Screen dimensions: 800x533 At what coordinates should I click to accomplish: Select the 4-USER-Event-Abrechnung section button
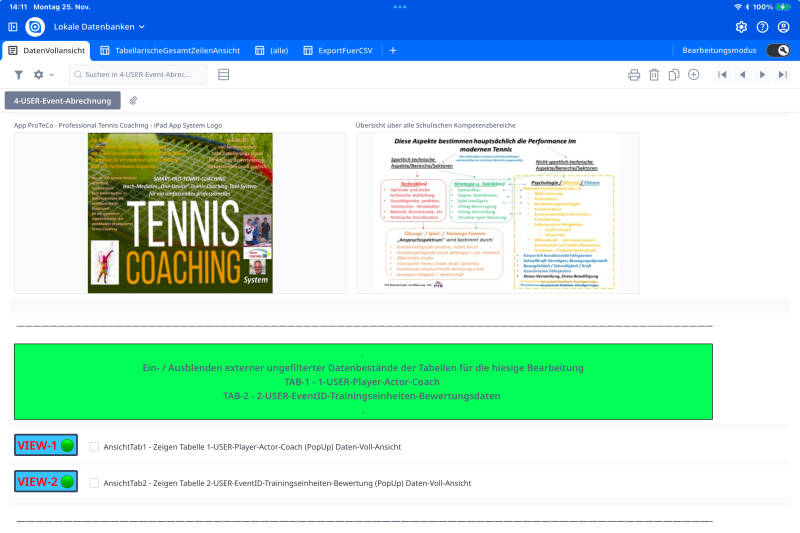click(x=63, y=100)
